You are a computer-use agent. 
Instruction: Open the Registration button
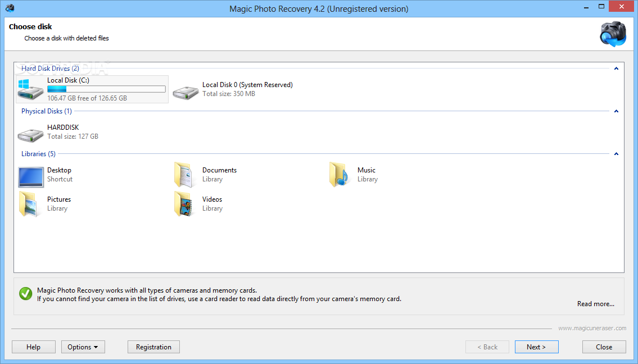pos(153,347)
